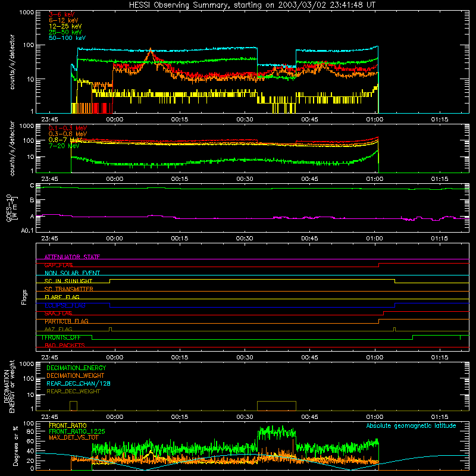Select the 'SC_TRANSMITTER' flag label

(68, 289)
